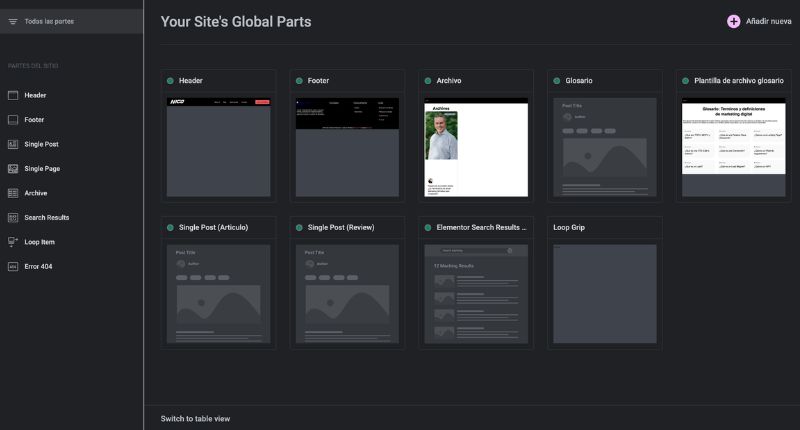Choose the Error 404 sidebar icon
Viewport: 800px width, 430px height.
pos(13,267)
